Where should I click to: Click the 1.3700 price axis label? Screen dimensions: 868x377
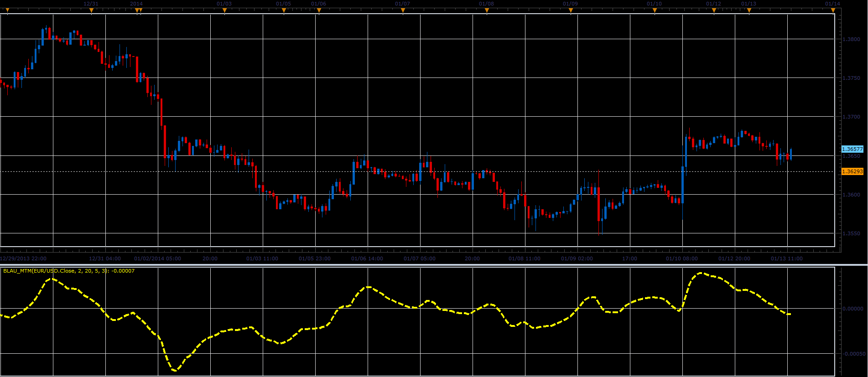click(851, 117)
